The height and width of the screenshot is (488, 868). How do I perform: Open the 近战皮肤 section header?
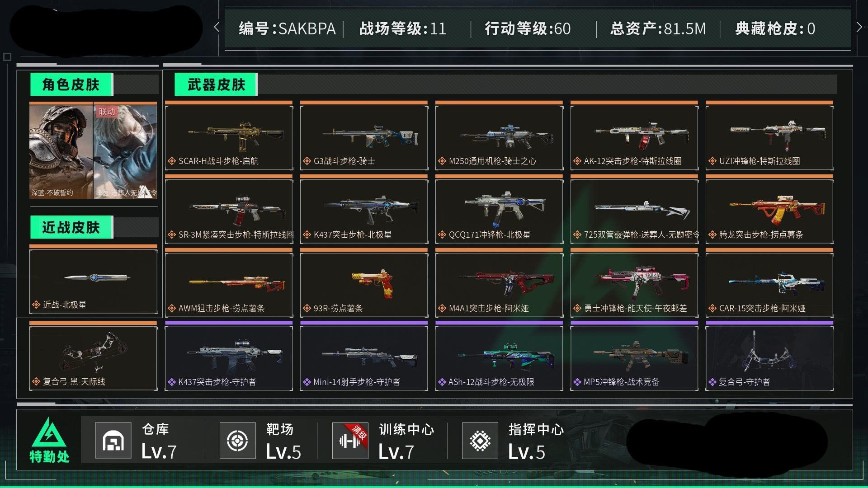click(71, 227)
